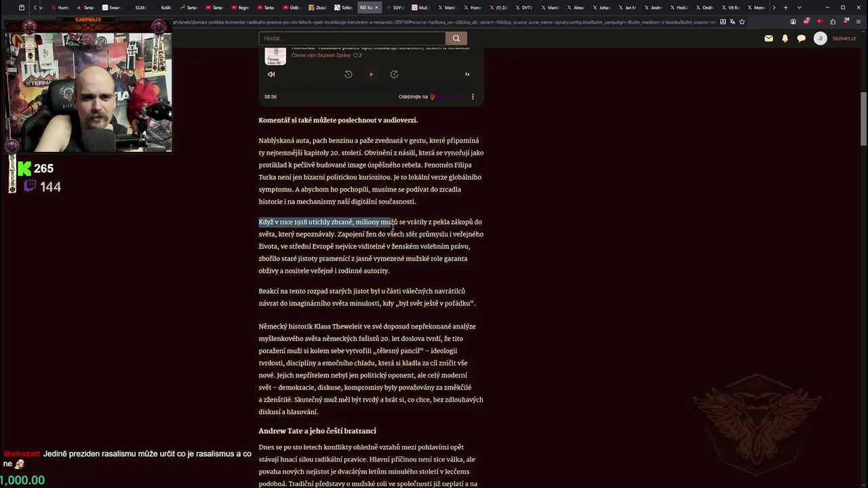Open audio player three-dot menu
The height and width of the screenshot is (488, 868).
pos(473,97)
